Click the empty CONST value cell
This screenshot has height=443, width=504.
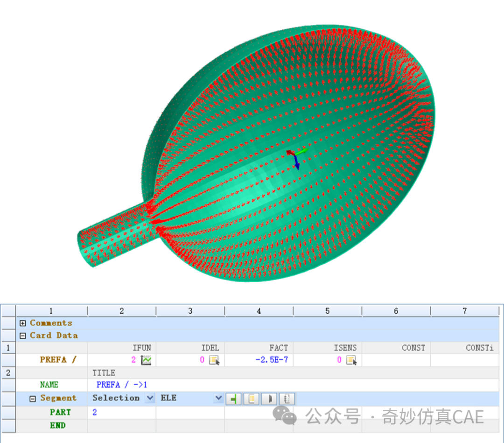point(396,360)
